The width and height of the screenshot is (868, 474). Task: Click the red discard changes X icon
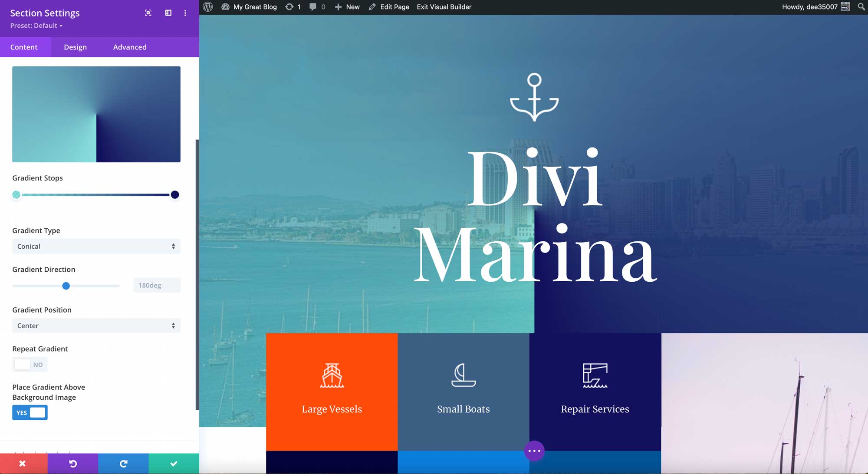pos(23,464)
